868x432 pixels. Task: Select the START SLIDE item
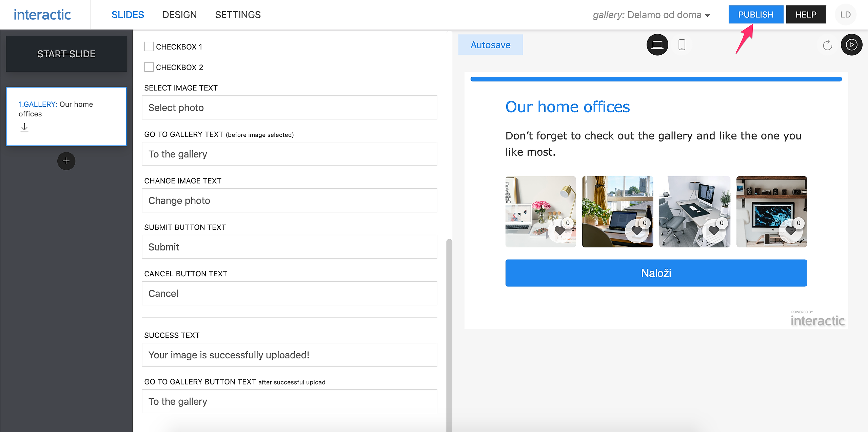66,54
